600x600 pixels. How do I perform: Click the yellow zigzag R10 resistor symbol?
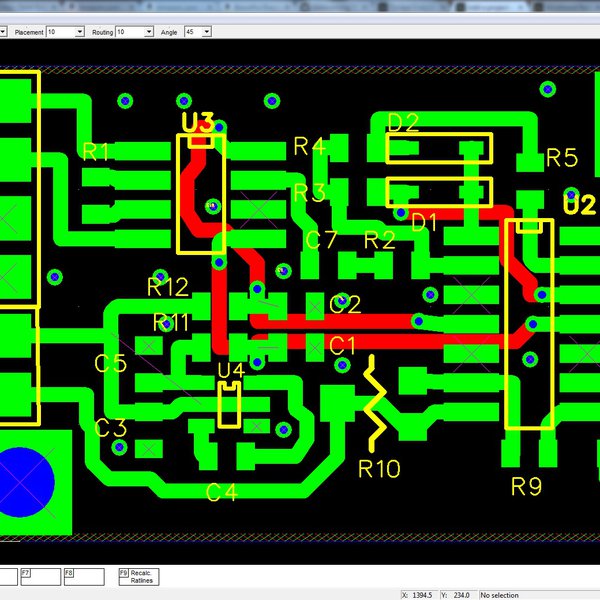[375, 404]
